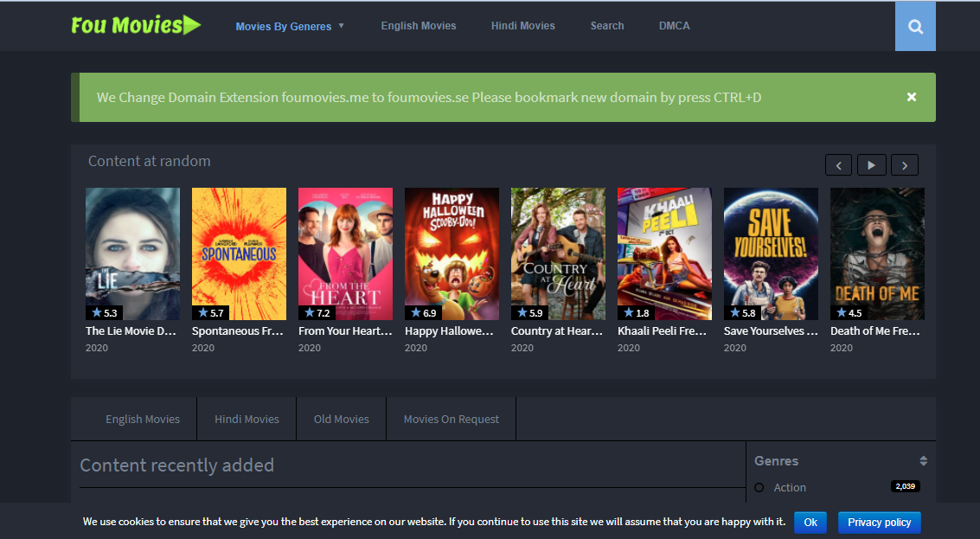Open the DMCA page
This screenshot has height=539, width=980.
tap(675, 26)
